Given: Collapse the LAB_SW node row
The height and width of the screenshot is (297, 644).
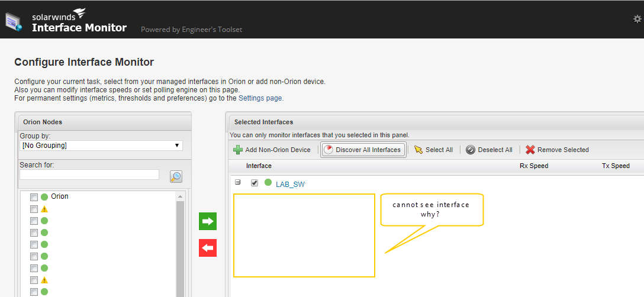Looking at the screenshot, I should 237,182.
